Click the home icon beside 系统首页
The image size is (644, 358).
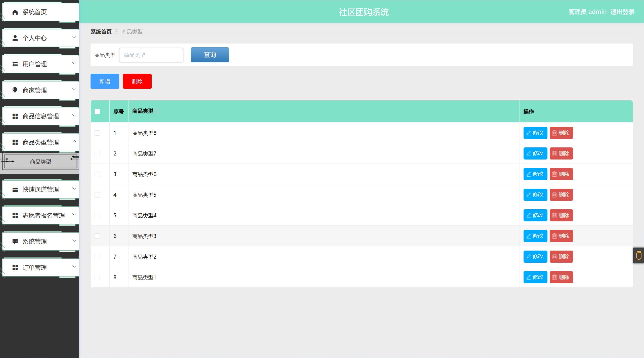pos(15,12)
